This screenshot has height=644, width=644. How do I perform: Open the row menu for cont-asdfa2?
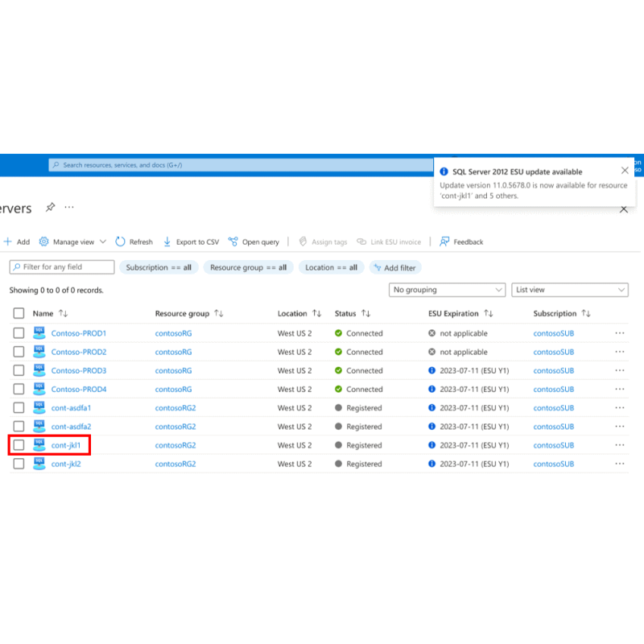coord(620,427)
